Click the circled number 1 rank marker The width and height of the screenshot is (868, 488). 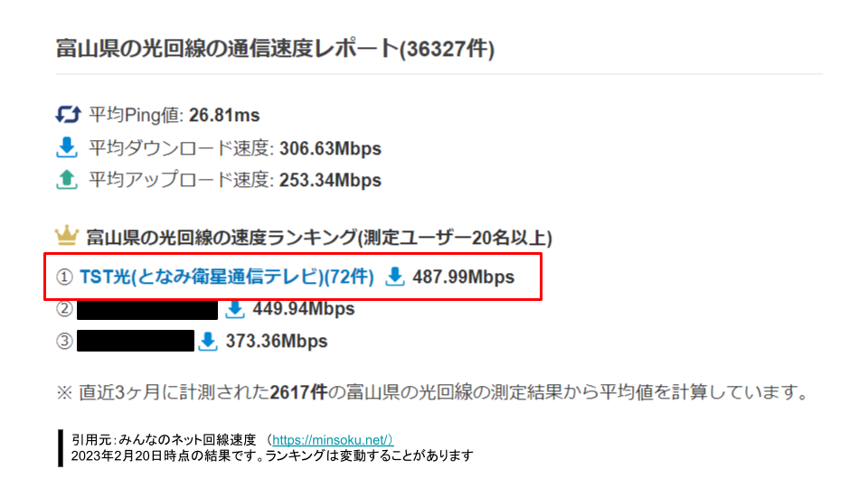coord(65,277)
